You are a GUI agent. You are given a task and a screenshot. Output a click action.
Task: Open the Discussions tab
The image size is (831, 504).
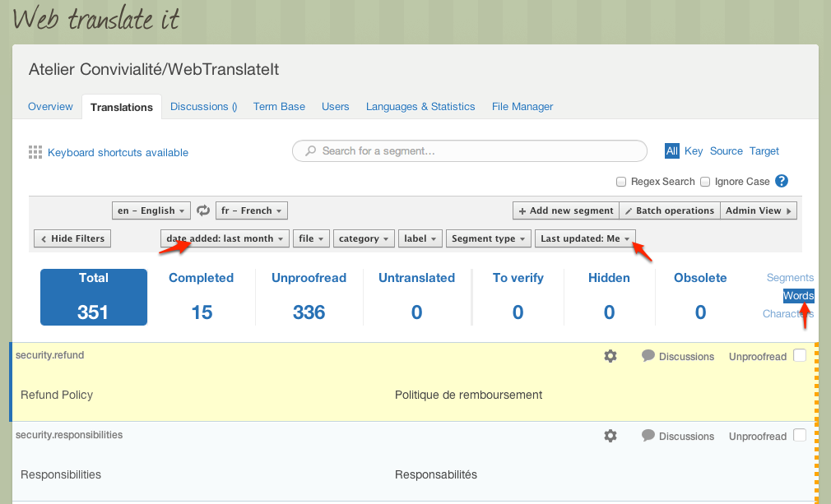[203, 106]
